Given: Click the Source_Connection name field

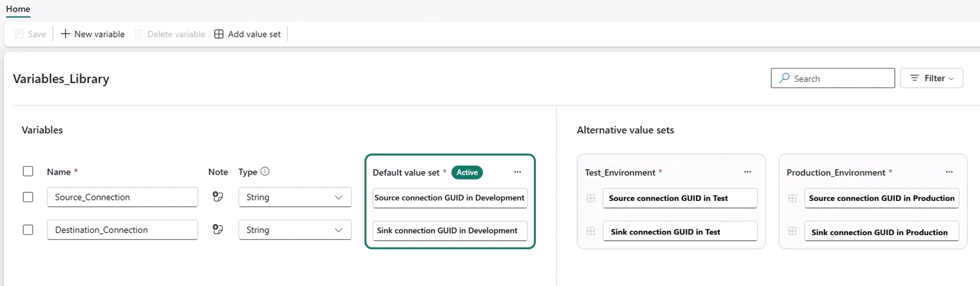Looking at the screenshot, I should point(122,197).
